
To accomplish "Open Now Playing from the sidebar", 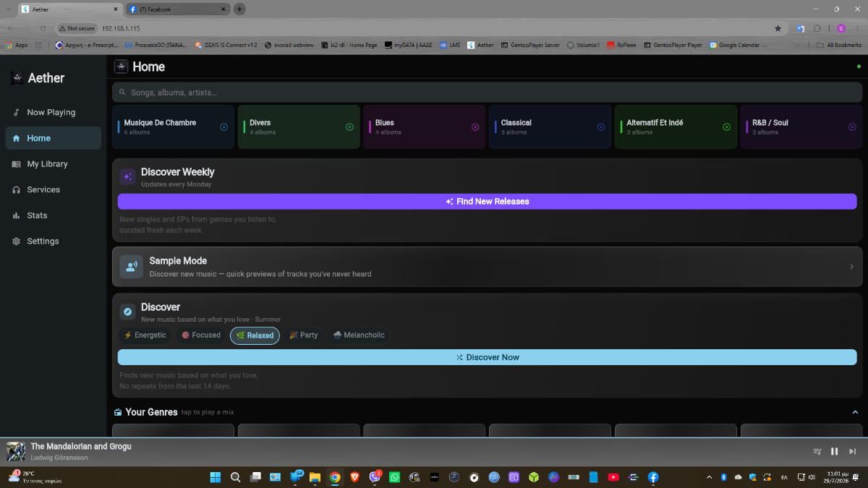I will pos(51,112).
